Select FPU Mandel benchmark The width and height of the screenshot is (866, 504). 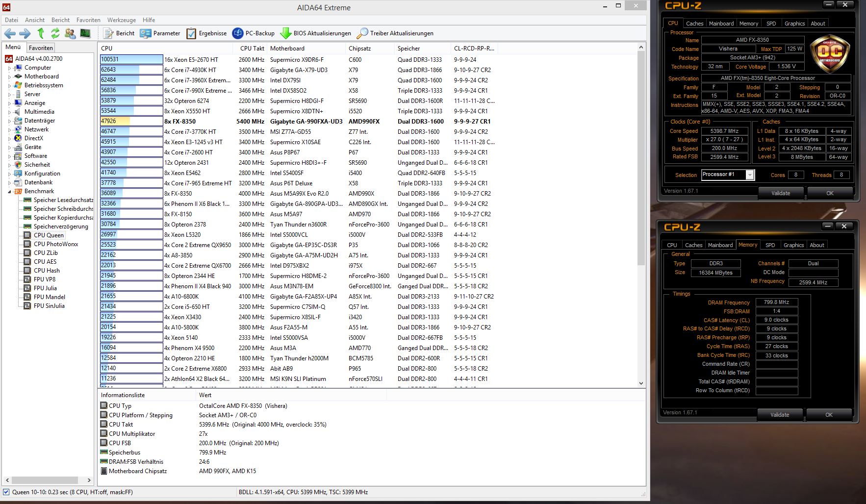pyautogui.click(x=50, y=297)
